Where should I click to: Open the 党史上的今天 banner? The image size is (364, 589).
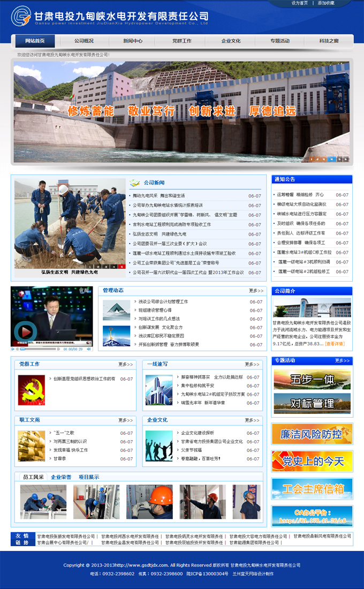[x=312, y=461]
